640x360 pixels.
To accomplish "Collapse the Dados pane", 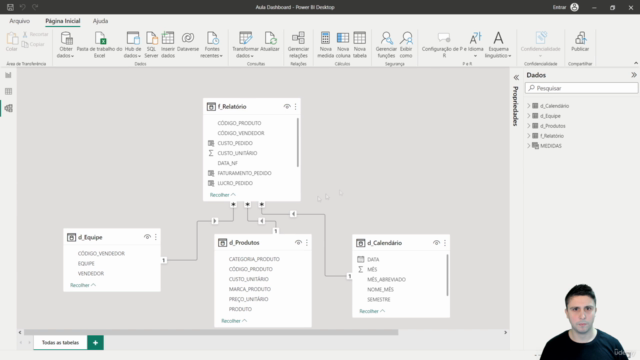I will (x=633, y=75).
